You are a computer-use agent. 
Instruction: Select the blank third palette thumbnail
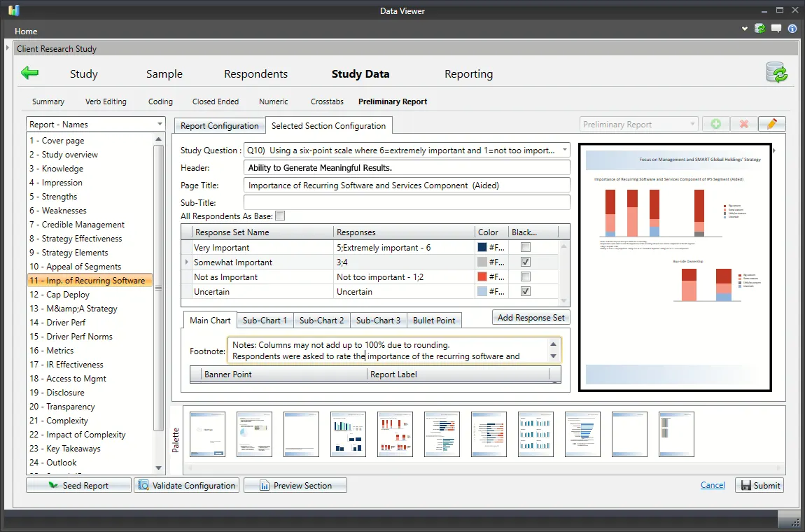302,434
